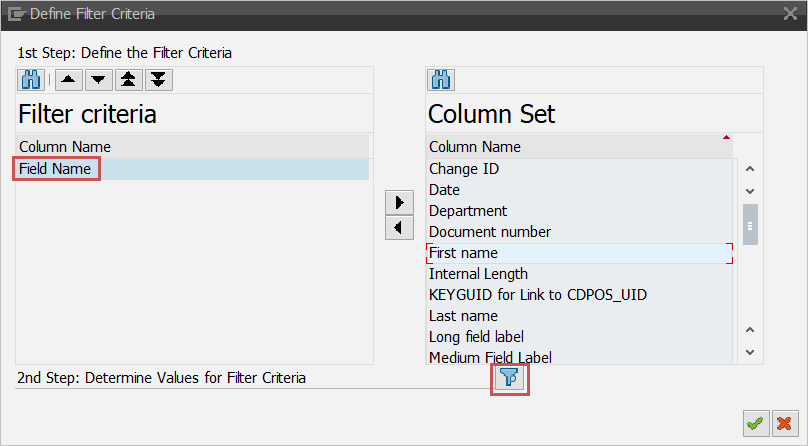This screenshot has width=808, height=446.
Task: Move selected filter criterion up one row
Action: 67,81
